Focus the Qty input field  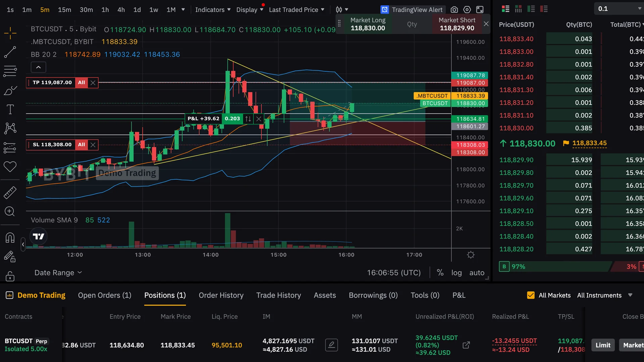click(412, 24)
